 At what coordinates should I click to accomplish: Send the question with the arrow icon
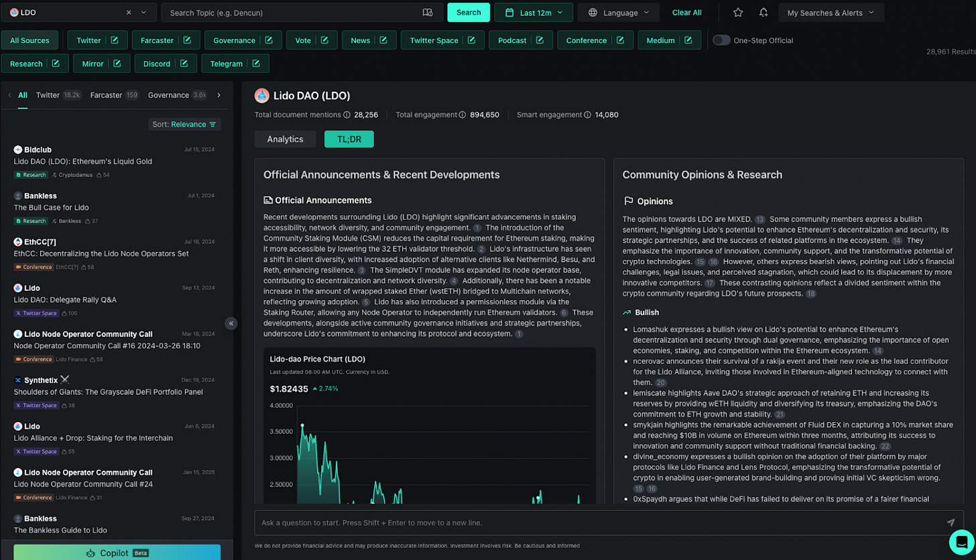(951, 522)
